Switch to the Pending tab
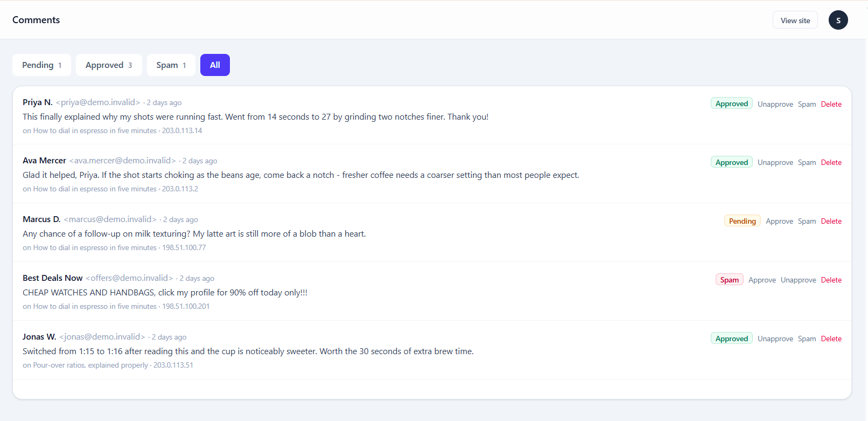868x421 pixels. [41, 65]
